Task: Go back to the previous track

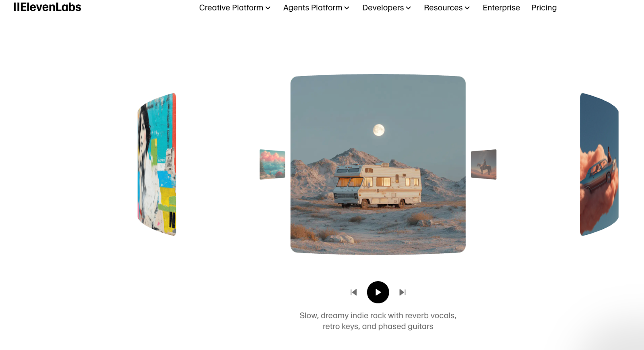Action: [353, 292]
